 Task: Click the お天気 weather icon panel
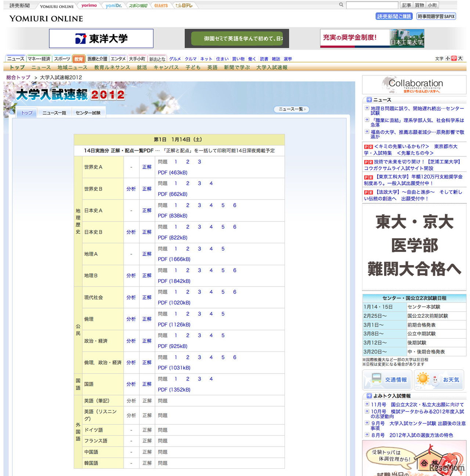click(439, 380)
